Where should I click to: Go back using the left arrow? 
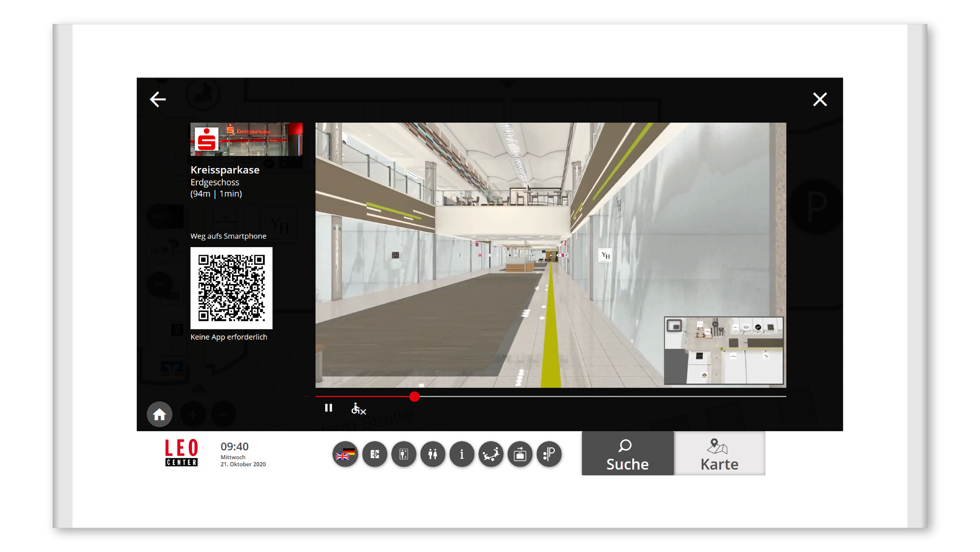pos(158,99)
